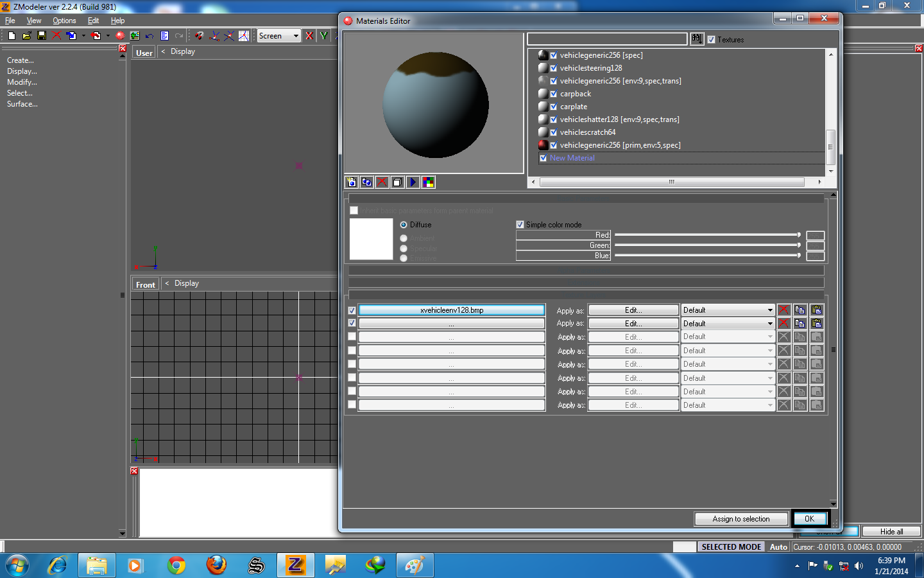The height and width of the screenshot is (578, 924).
Task: Open the color palette in Materials Editor
Action: tap(428, 182)
